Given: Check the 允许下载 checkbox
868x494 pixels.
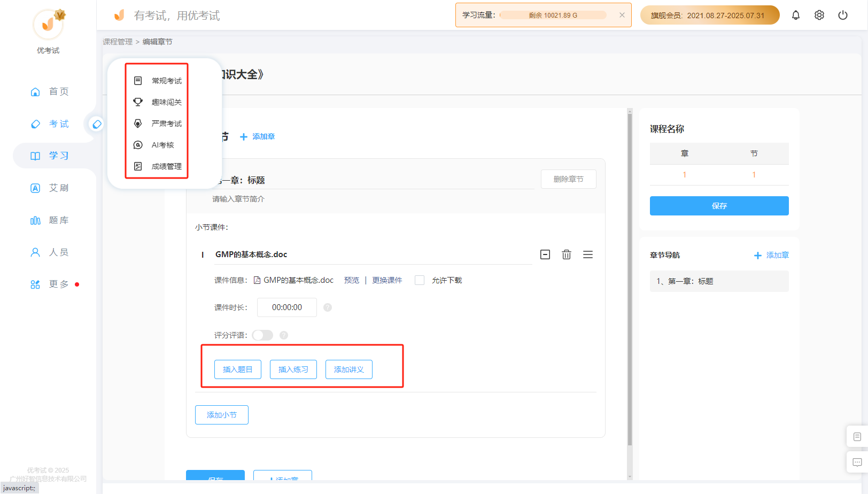Looking at the screenshot, I should click(x=420, y=280).
